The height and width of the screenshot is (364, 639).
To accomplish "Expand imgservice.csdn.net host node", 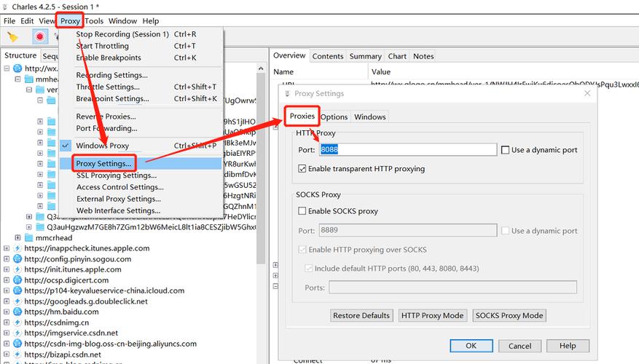I will click(x=7, y=333).
